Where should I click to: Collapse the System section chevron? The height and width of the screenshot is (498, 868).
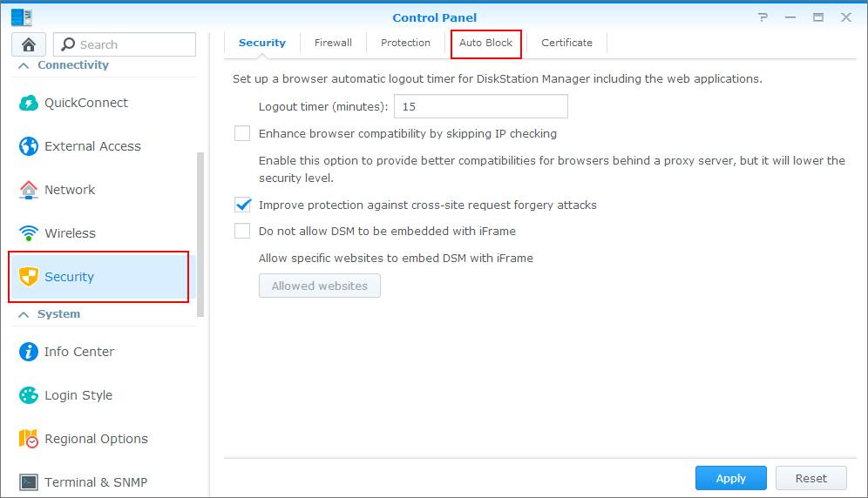click(x=24, y=314)
